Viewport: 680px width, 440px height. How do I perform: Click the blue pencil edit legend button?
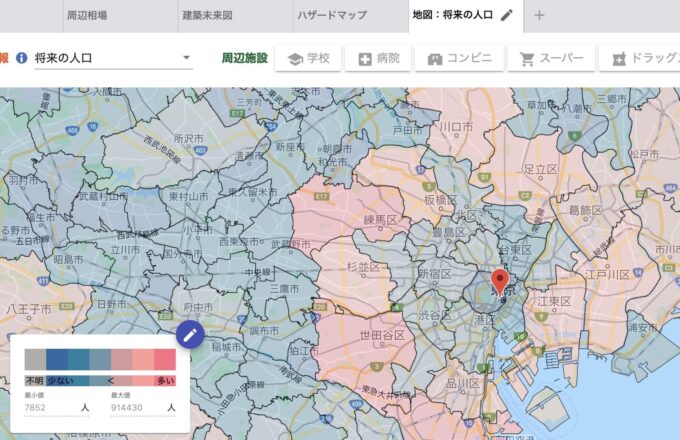tap(190, 335)
